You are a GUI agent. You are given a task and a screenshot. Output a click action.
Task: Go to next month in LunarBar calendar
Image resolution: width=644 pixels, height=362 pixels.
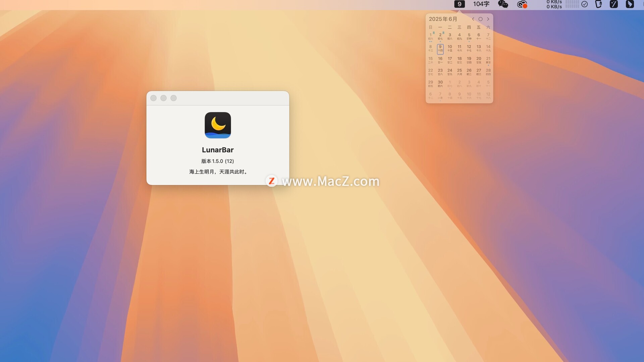pos(488,19)
